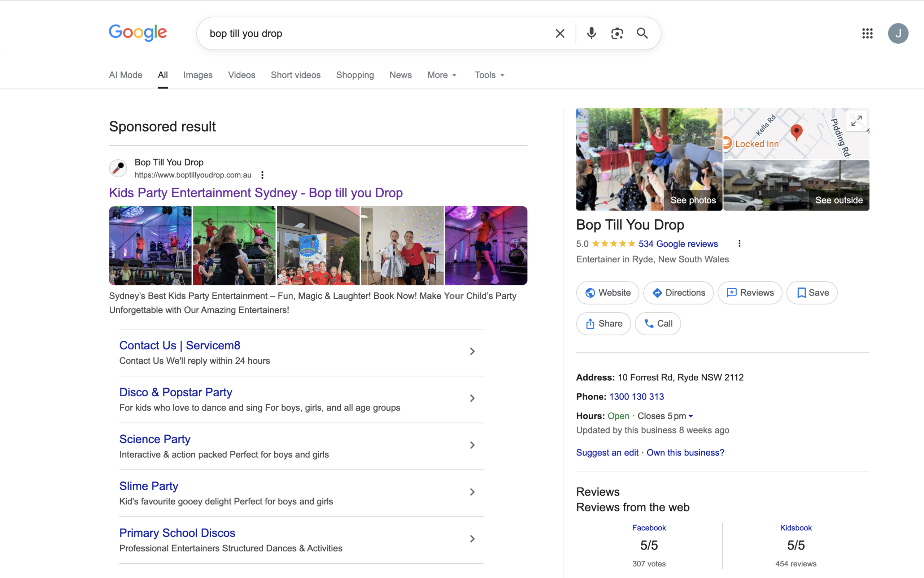This screenshot has height=578, width=924.
Task: Click the Website button
Action: pyautogui.click(x=607, y=293)
